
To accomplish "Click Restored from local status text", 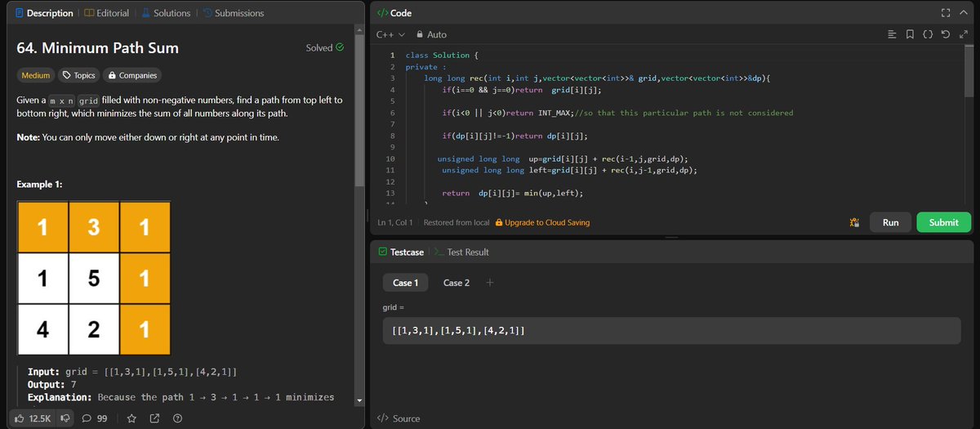I will 457,222.
